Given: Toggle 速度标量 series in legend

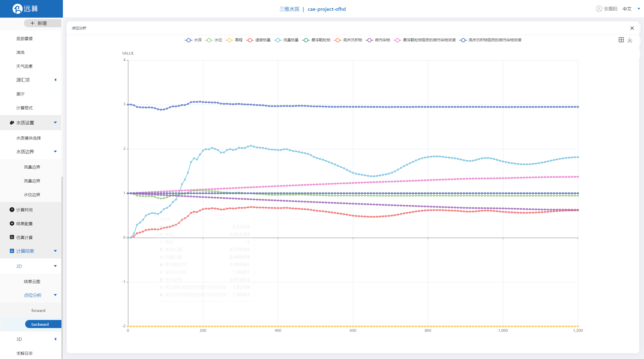Looking at the screenshot, I should tap(258, 40).
